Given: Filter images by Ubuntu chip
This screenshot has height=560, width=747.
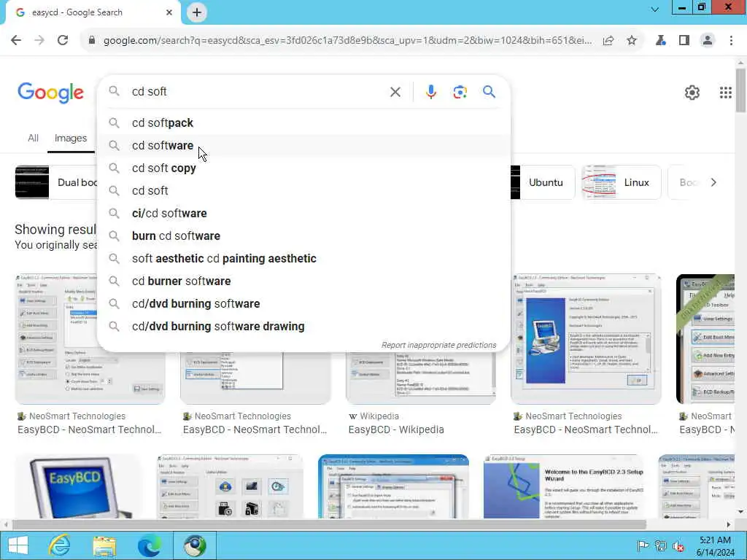Looking at the screenshot, I should [543, 182].
